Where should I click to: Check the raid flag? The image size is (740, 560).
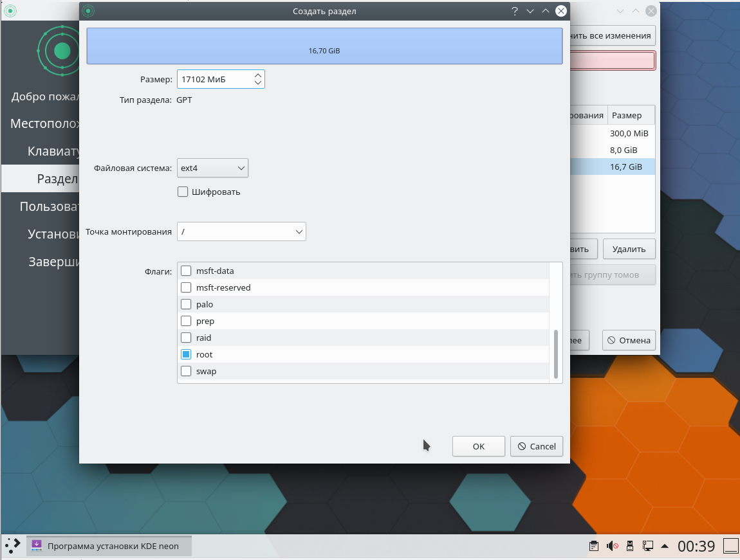[x=186, y=338]
